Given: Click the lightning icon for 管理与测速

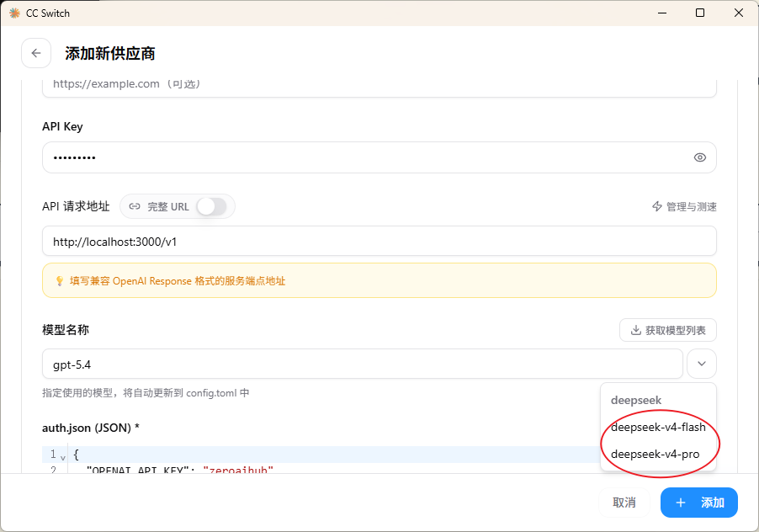Looking at the screenshot, I should pos(657,207).
